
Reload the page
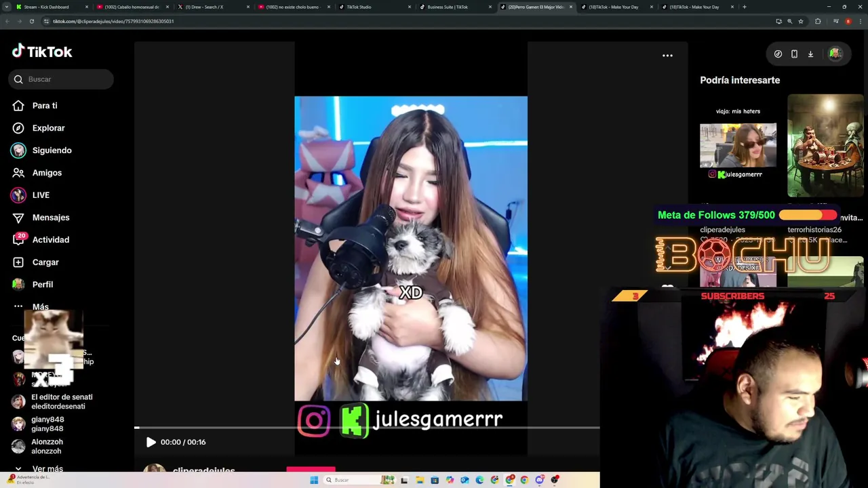pos(32,21)
